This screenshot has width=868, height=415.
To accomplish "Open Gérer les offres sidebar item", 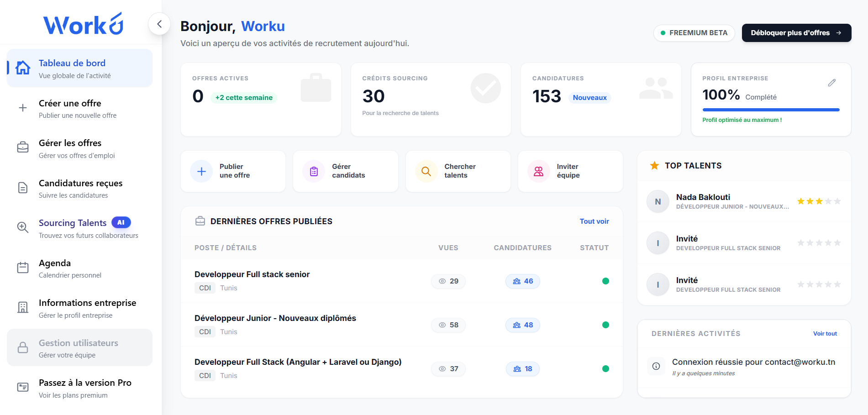I will coord(80,149).
